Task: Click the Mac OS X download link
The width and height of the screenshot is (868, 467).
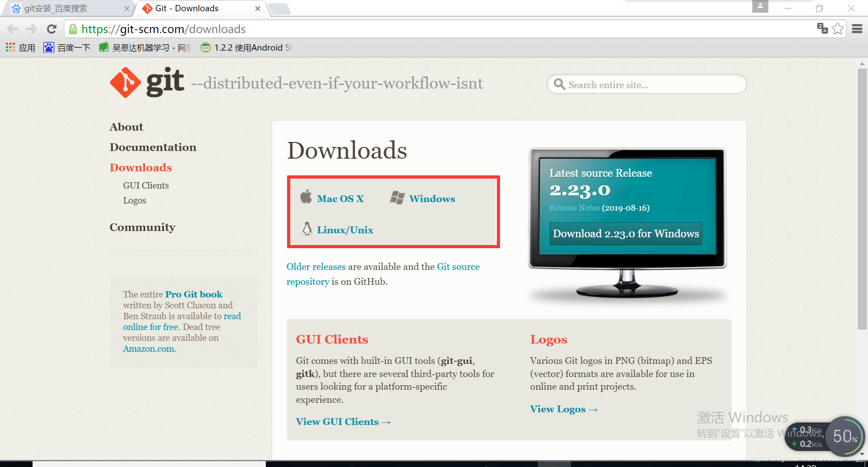Action: [x=340, y=199]
